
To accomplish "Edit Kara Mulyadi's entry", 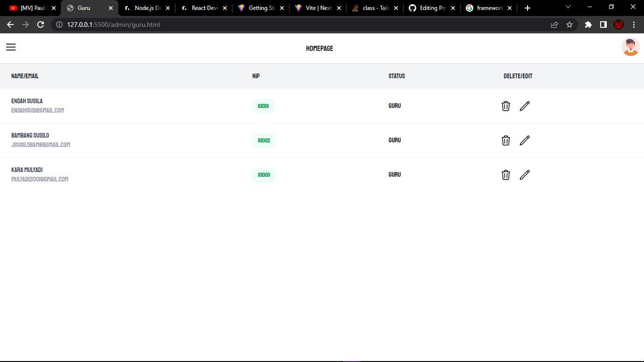I will point(524,174).
